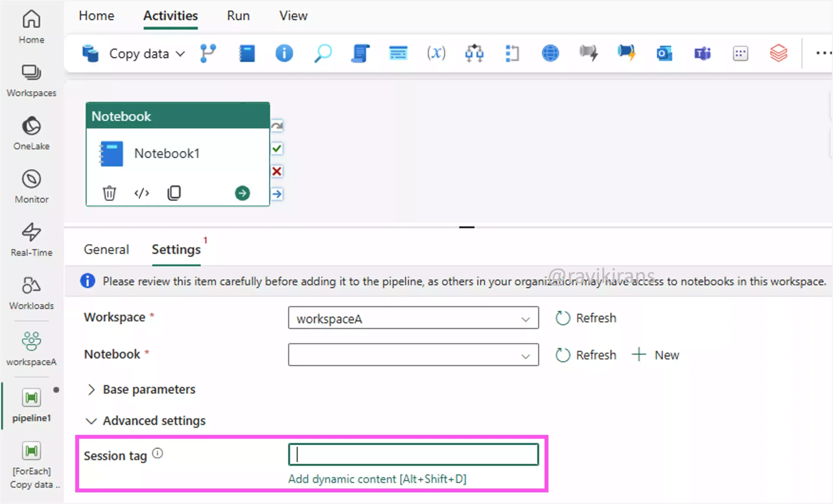Select pipeline1 item in sidebar

(x=32, y=405)
